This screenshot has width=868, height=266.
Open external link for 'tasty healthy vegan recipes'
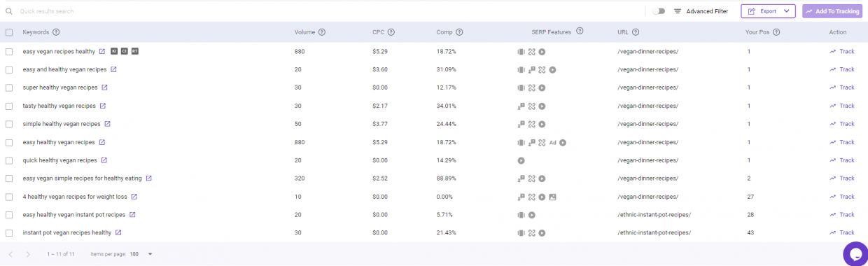pos(103,106)
